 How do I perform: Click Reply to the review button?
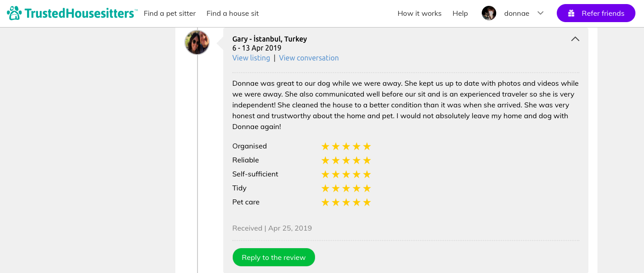point(273,257)
